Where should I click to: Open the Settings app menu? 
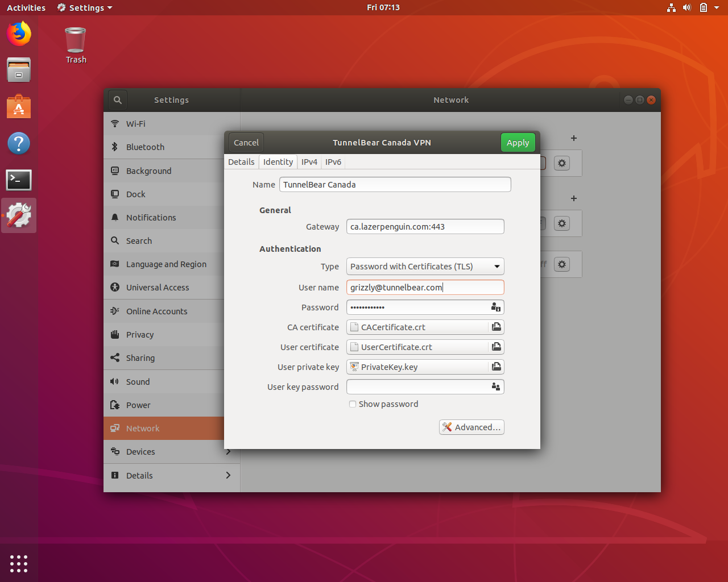[x=85, y=7]
